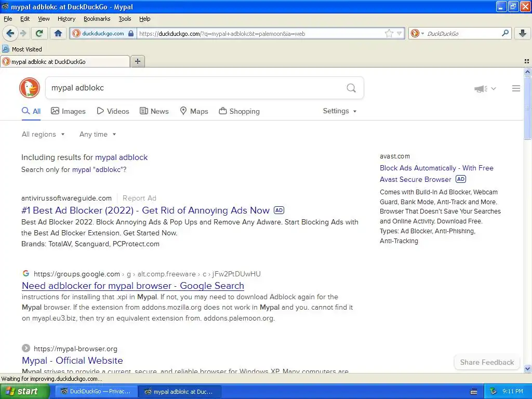Click the system tray network icon
The width and height of the screenshot is (532, 399).
tap(494, 391)
